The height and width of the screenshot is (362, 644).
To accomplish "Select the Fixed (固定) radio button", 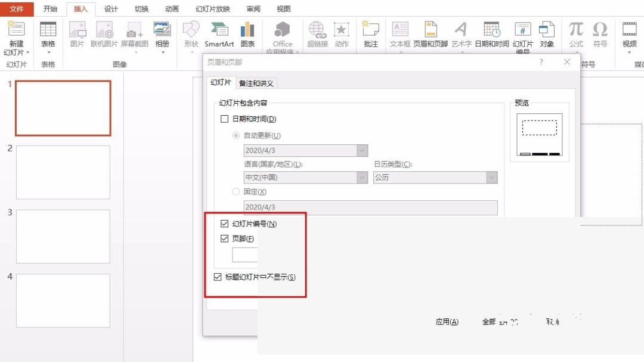I will (x=236, y=191).
